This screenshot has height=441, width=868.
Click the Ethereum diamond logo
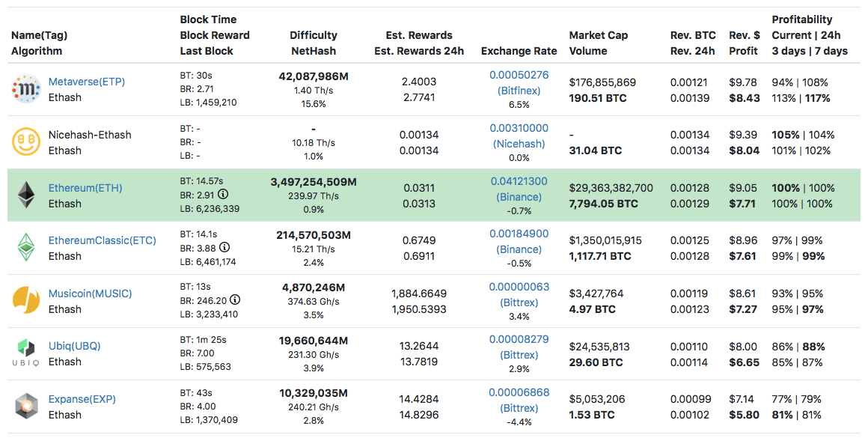(x=26, y=195)
